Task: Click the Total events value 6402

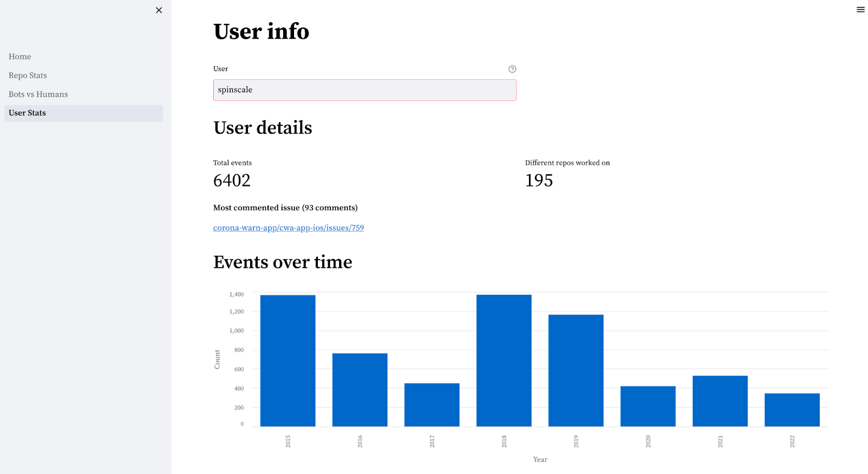Action: [x=232, y=180]
